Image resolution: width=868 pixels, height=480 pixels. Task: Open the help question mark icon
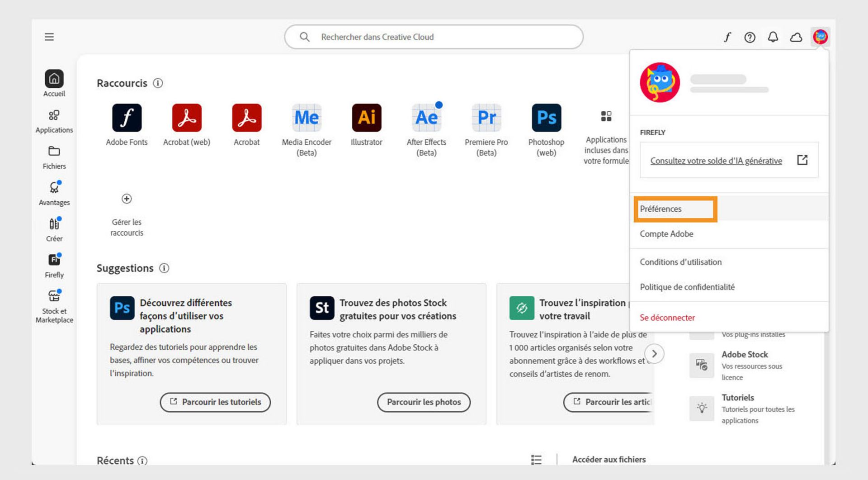(750, 37)
